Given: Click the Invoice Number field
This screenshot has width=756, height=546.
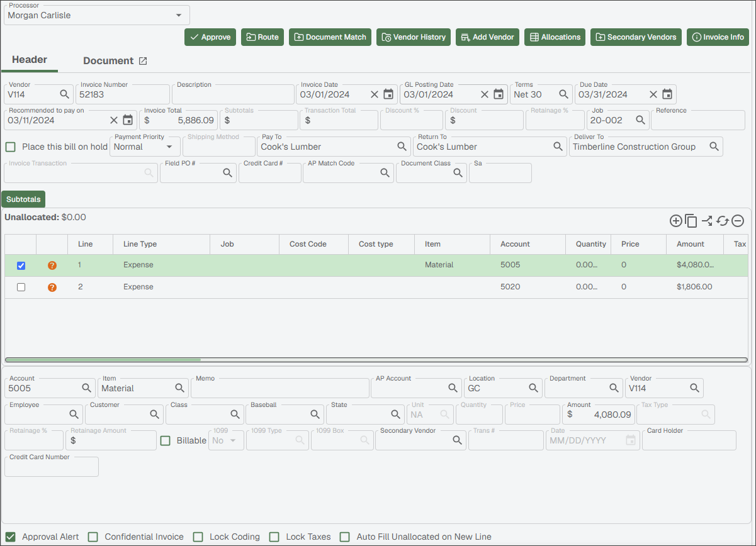Looking at the screenshot, I should [x=123, y=94].
